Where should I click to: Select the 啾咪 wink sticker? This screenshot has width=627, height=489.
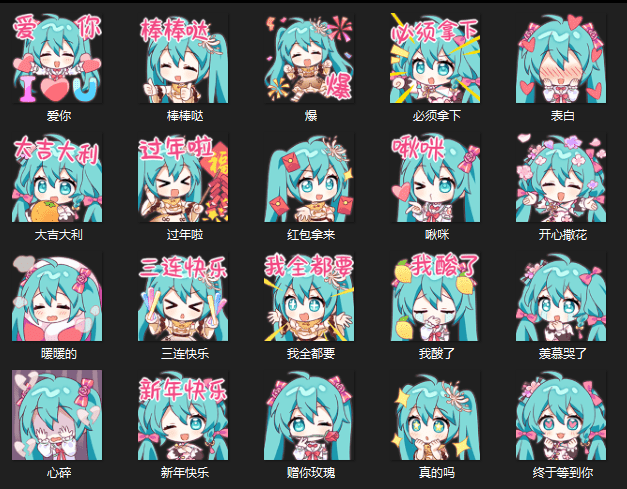pos(435,177)
